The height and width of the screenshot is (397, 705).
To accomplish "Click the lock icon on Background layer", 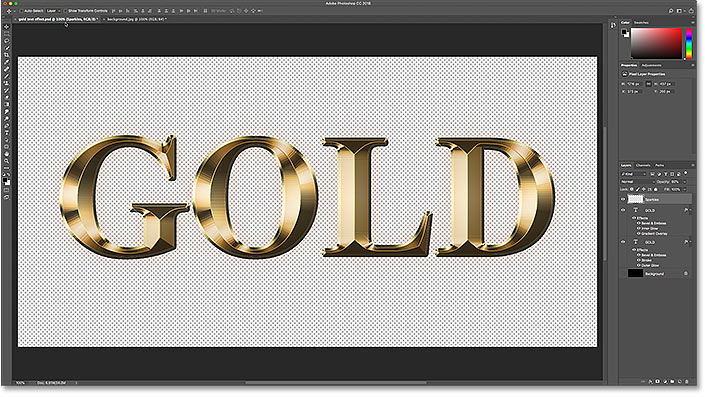I will 686,273.
